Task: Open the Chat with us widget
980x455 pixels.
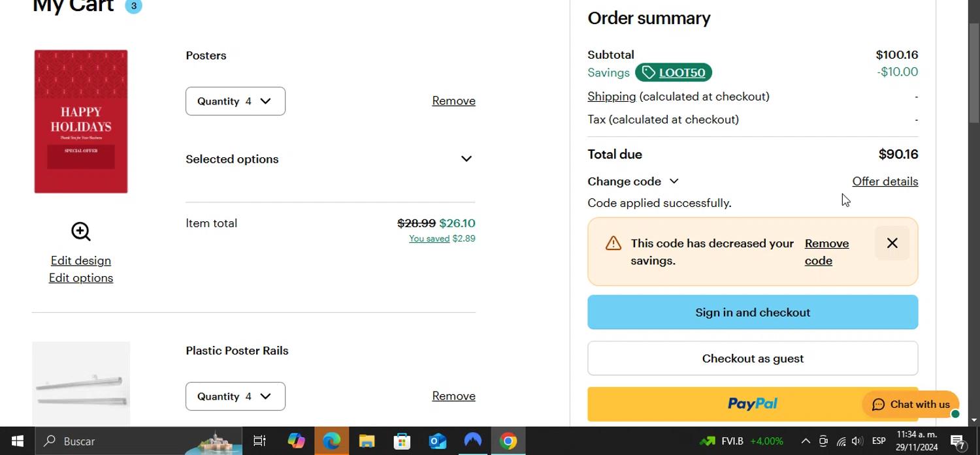Action: tap(911, 405)
